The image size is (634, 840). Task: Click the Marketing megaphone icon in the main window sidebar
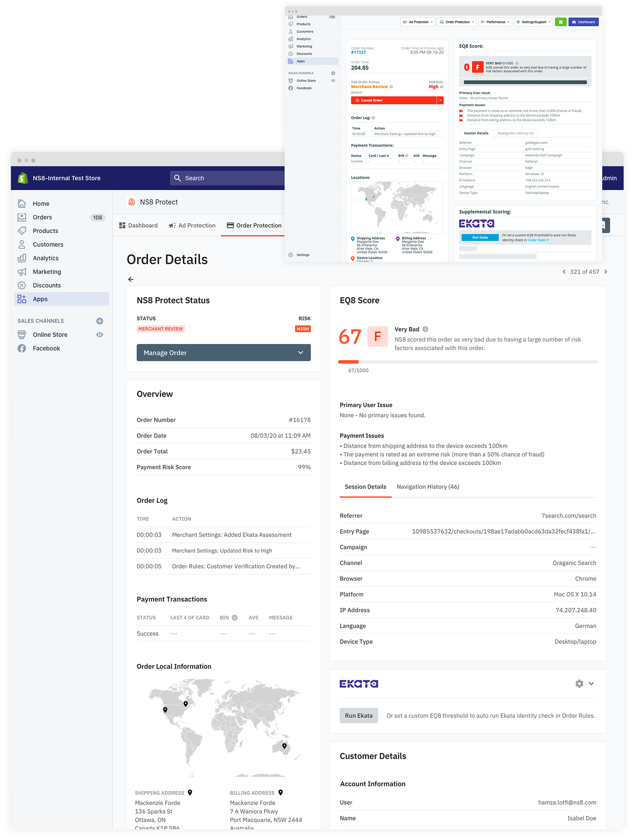22,272
